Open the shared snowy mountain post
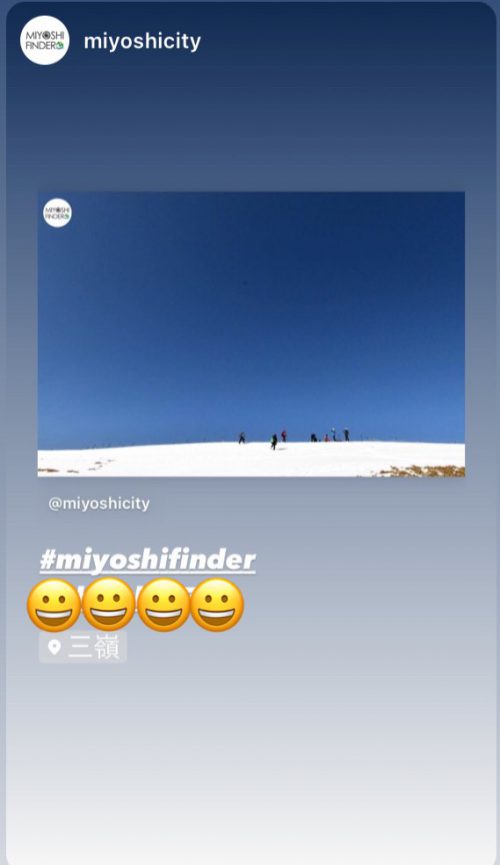The height and width of the screenshot is (865, 500). [x=251, y=334]
